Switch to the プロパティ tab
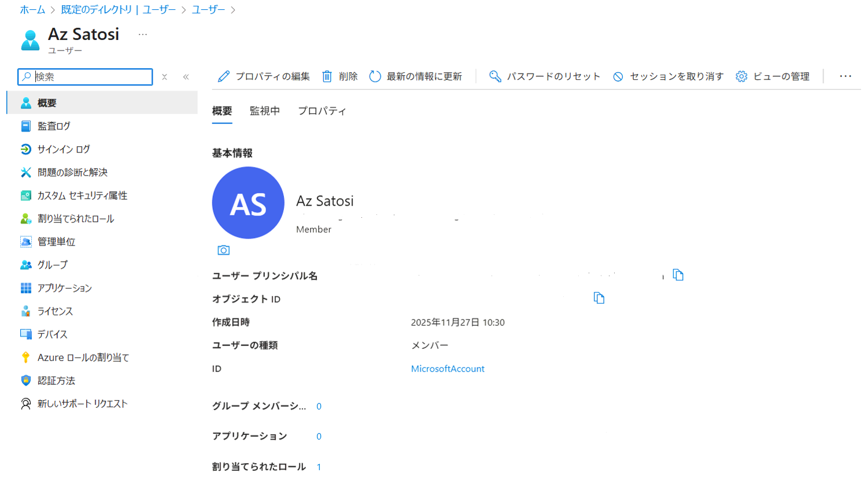 click(x=322, y=110)
